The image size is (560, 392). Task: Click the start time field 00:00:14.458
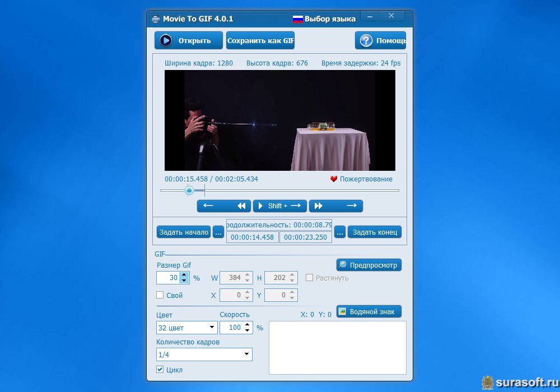[x=252, y=237]
